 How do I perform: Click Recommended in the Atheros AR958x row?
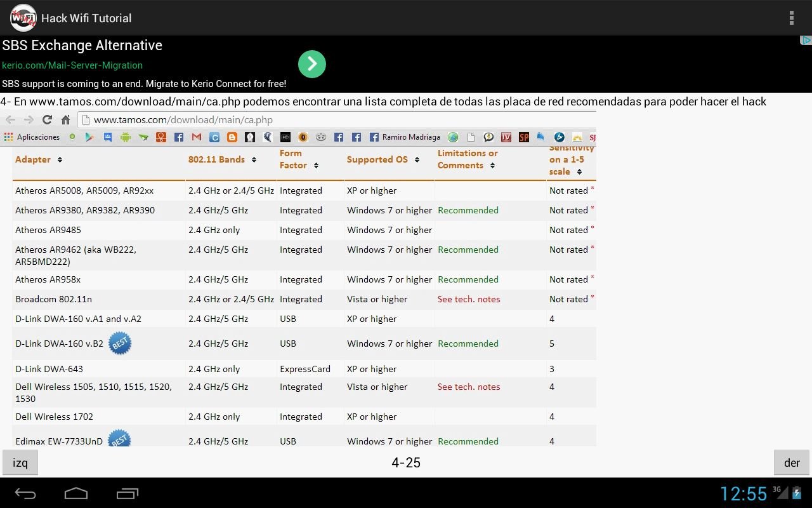coord(468,279)
